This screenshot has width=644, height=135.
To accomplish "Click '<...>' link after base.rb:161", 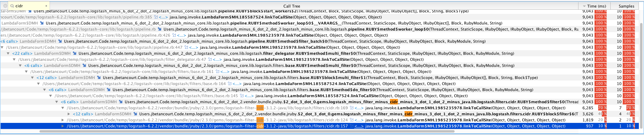I will (225, 72).
